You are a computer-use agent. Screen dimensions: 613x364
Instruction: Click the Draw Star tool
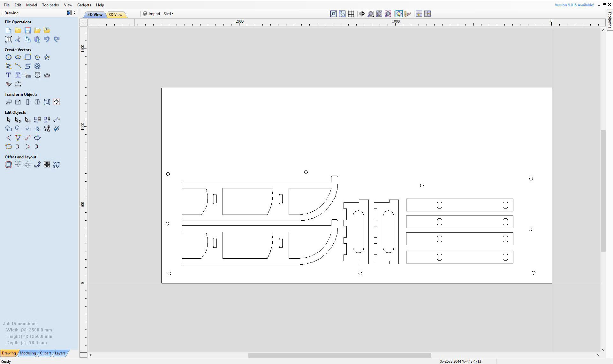(47, 57)
